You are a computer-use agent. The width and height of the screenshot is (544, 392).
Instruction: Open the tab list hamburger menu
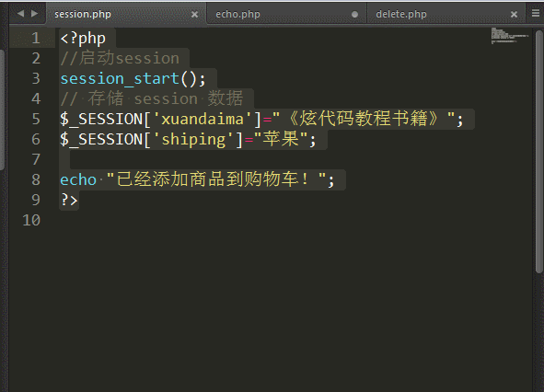[x=536, y=13]
